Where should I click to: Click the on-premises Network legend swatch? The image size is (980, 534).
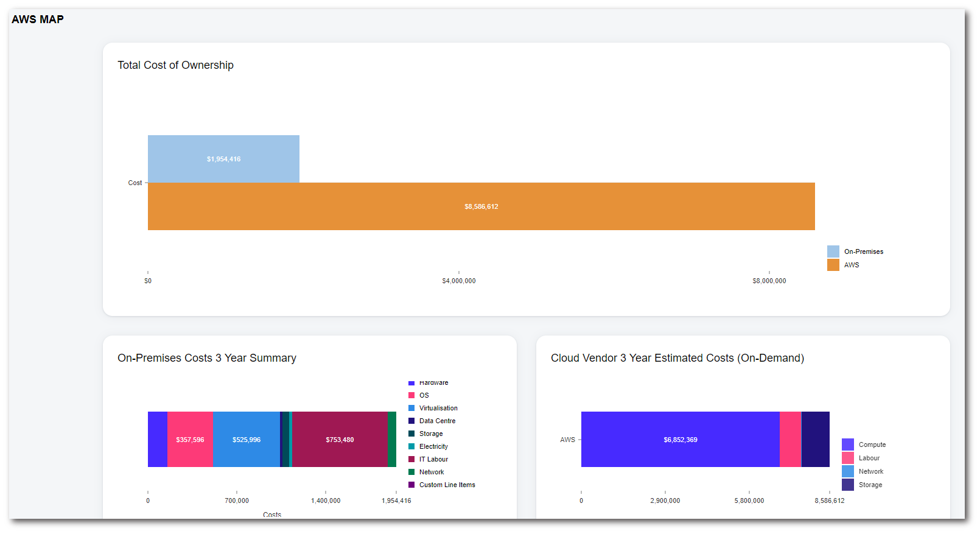click(x=411, y=472)
